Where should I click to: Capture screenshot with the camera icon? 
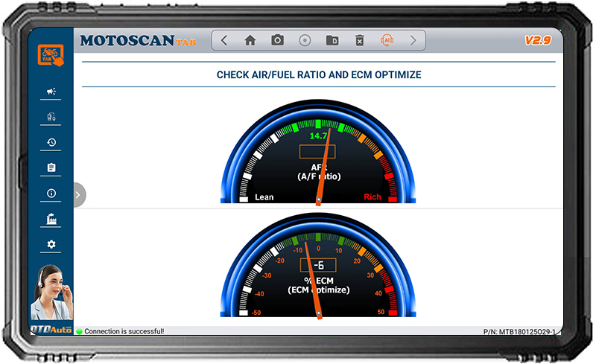(x=277, y=40)
